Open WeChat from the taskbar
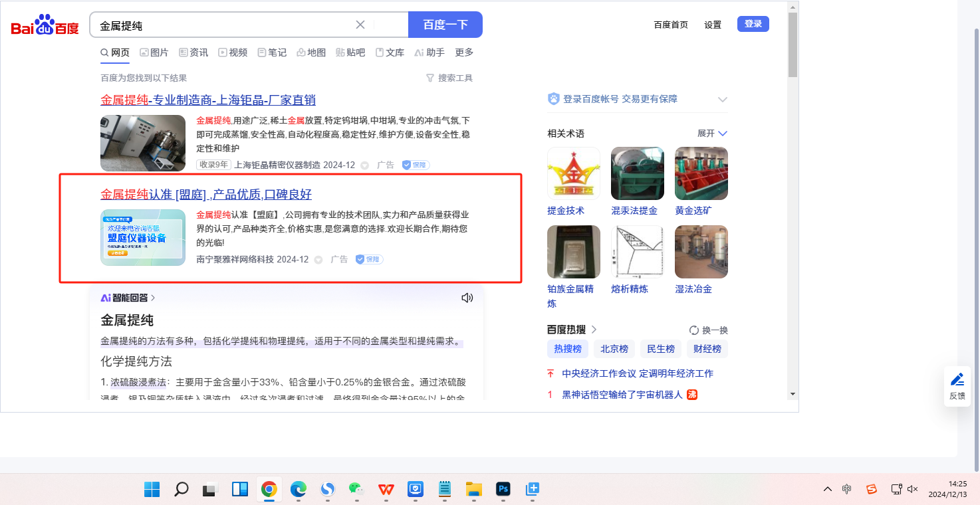Image resolution: width=980 pixels, height=505 pixels. pos(357,490)
